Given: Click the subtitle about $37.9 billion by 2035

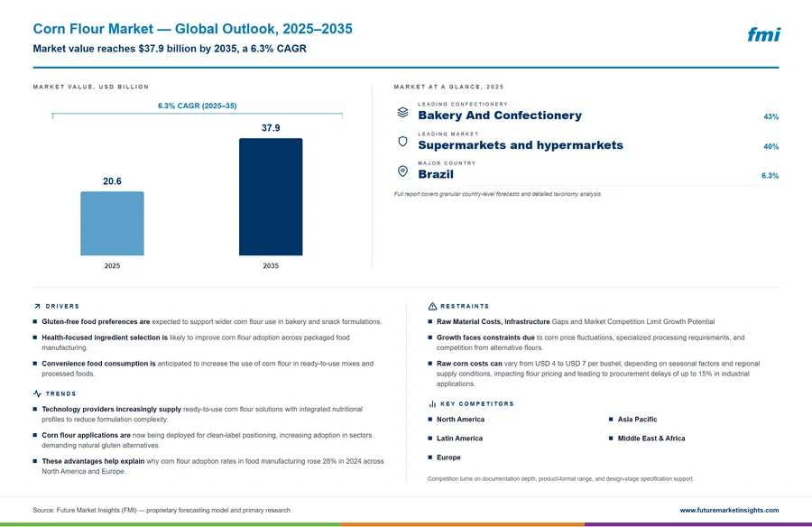Looking at the screenshot, I should pos(170,49).
